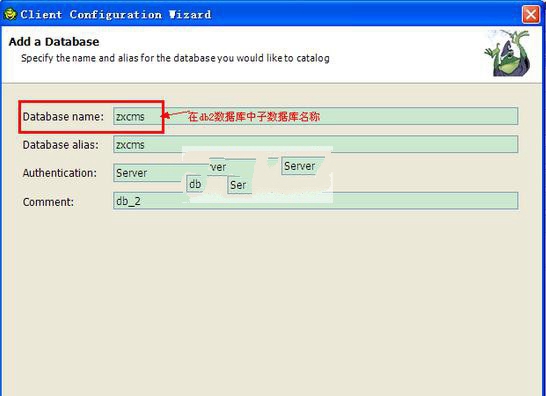Click the 'Authentication:' label

pos(60,173)
